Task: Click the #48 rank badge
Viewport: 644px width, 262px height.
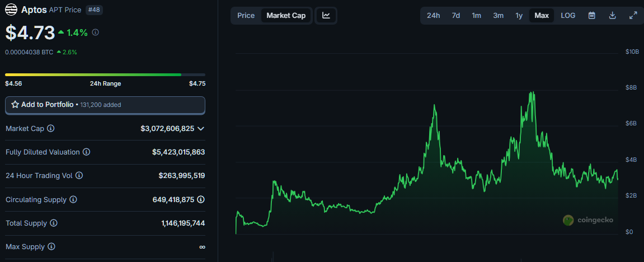Action: pos(94,10)
